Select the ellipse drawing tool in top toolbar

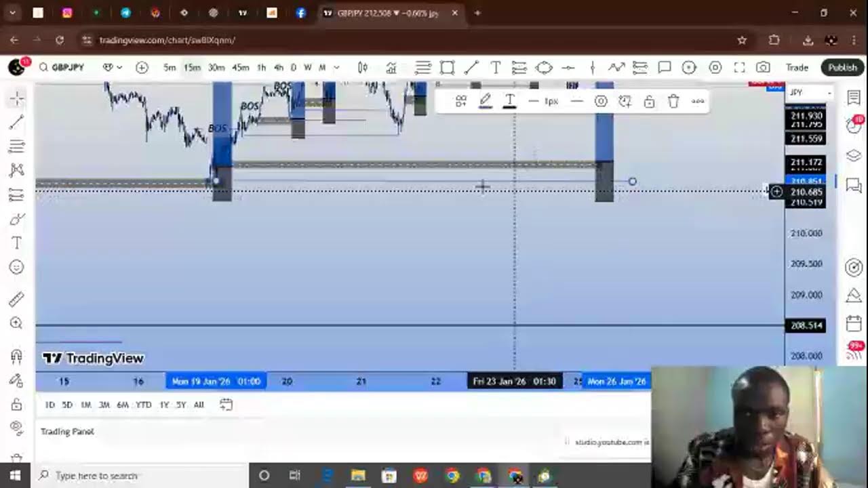[x=544, y=68]
